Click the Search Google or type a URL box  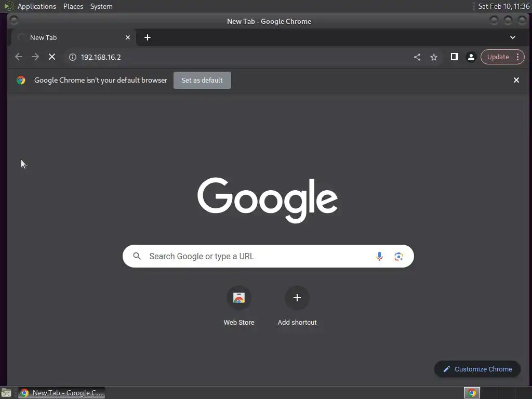268,256
